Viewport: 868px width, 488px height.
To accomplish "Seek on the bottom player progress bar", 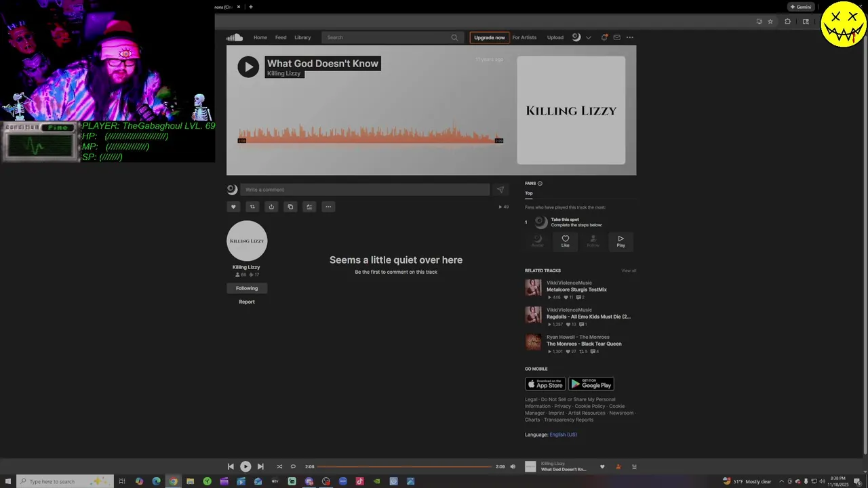I will tap(405, 466).
